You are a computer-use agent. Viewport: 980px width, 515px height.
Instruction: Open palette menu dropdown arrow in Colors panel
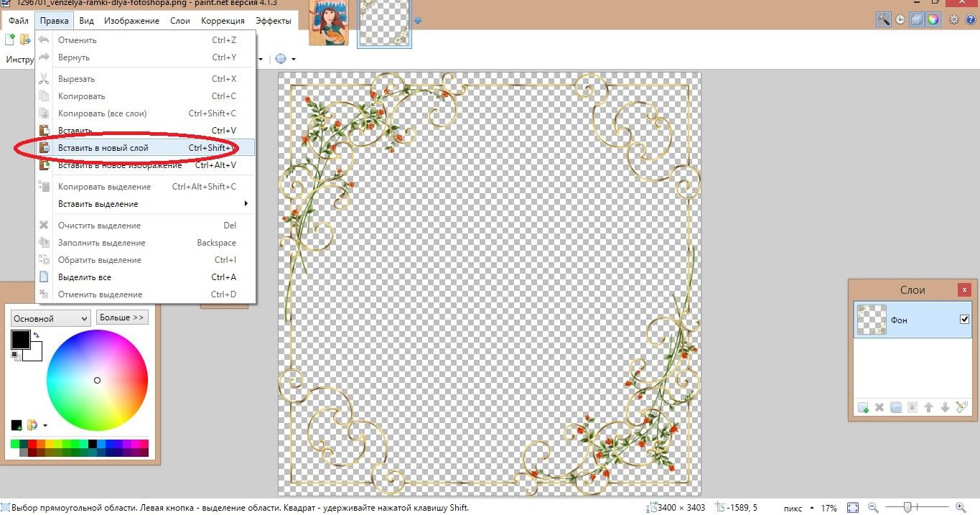(45, 425)
